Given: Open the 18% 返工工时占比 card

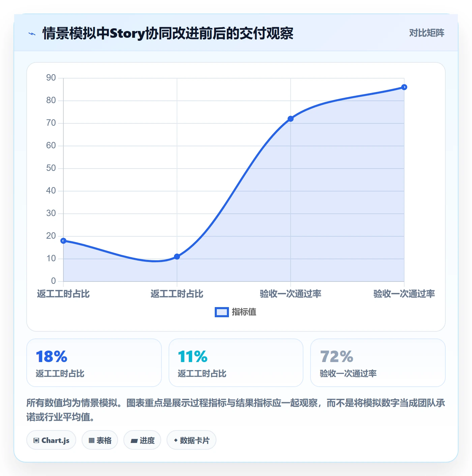Looking at the screenshot, I should pos(94,363).
